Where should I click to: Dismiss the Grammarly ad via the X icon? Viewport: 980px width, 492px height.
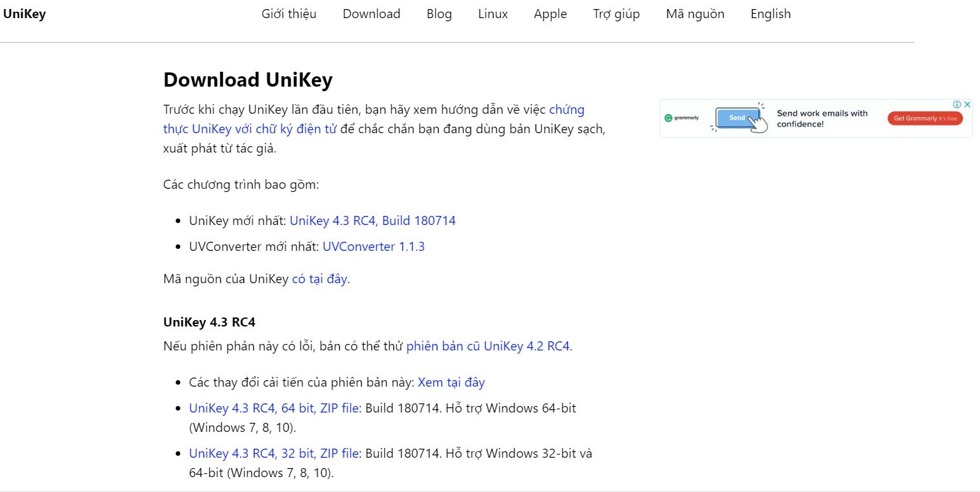tap(968, 104)
